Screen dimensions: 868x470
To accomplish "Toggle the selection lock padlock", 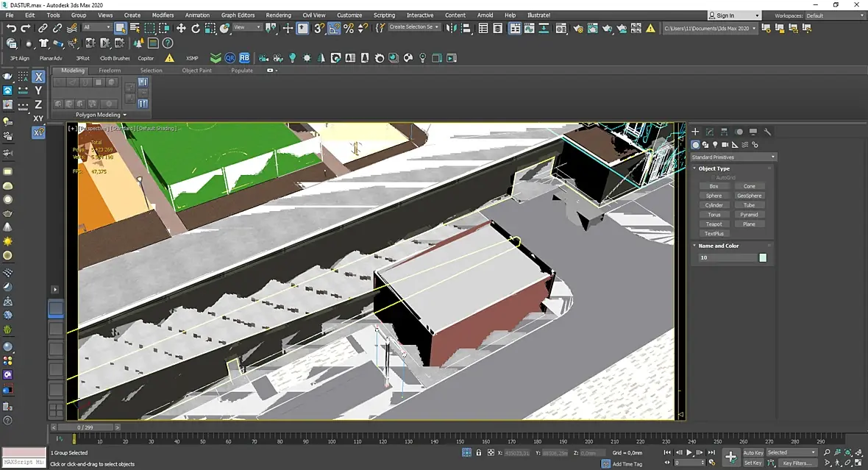I will (x=479, y=453).
